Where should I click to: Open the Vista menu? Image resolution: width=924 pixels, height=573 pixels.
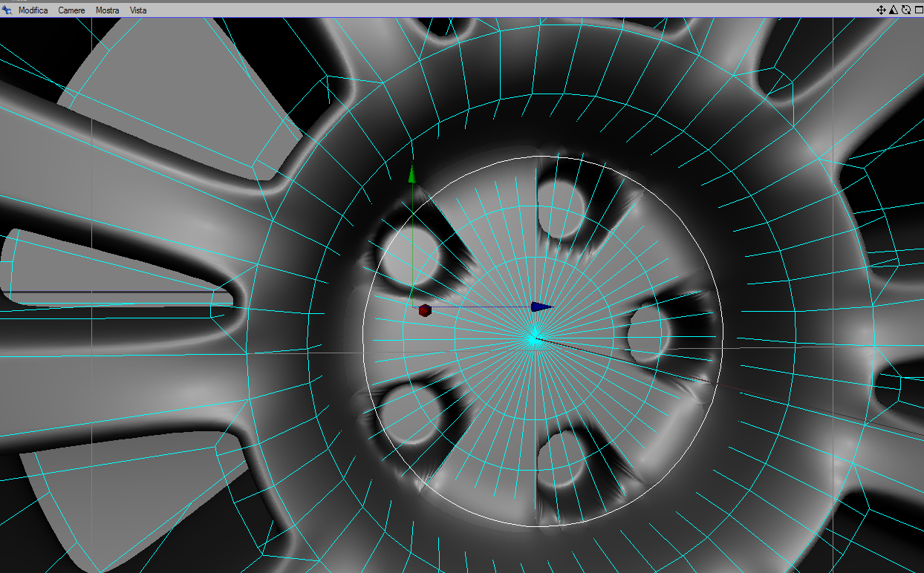point(138,10)
